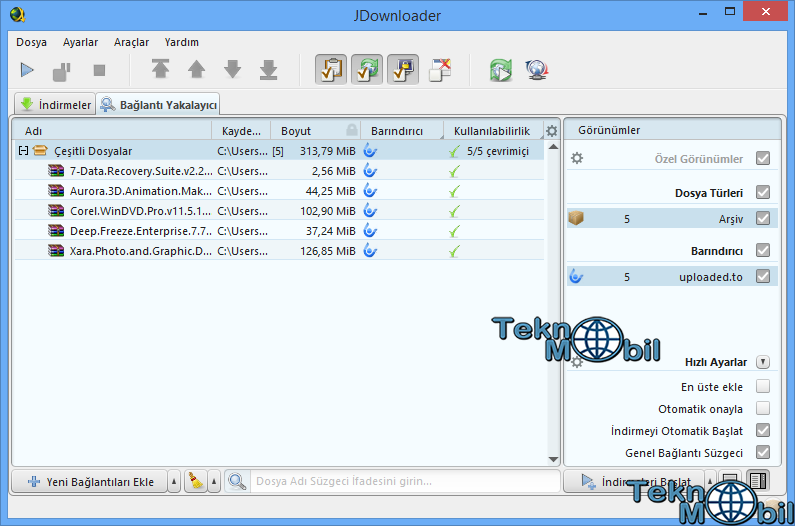Enable the 'En üste ekle' checkbox
795x526 pixels.
(763, 386)
